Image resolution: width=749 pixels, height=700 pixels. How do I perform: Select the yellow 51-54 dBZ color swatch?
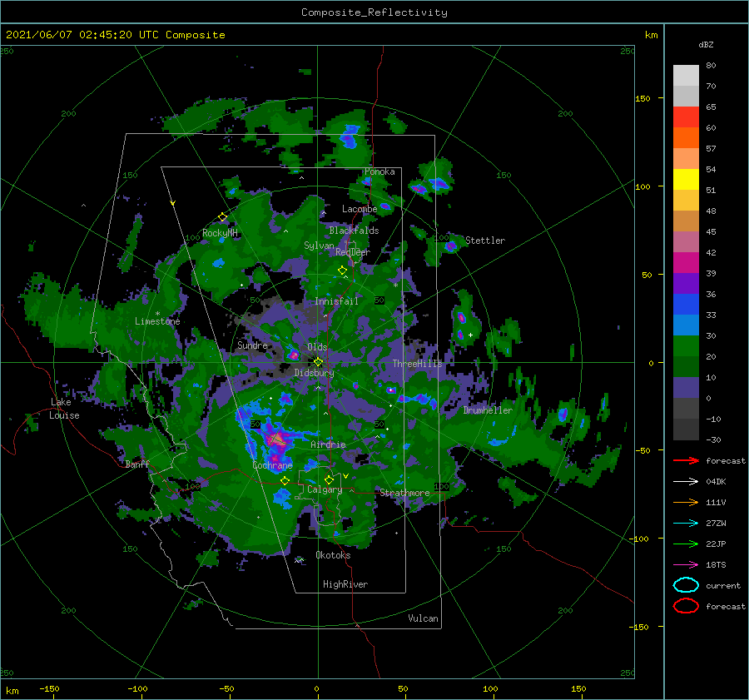[x=686, y=179]
